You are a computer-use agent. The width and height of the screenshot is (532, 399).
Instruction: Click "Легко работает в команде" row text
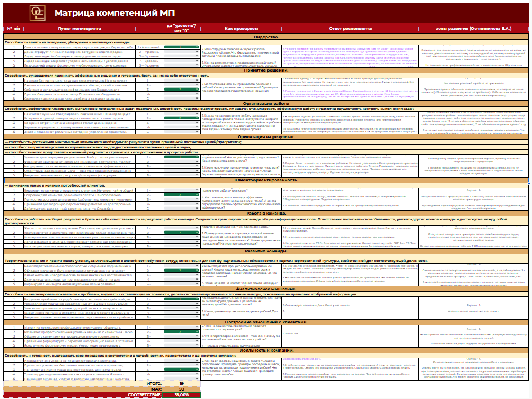[79, 241]
